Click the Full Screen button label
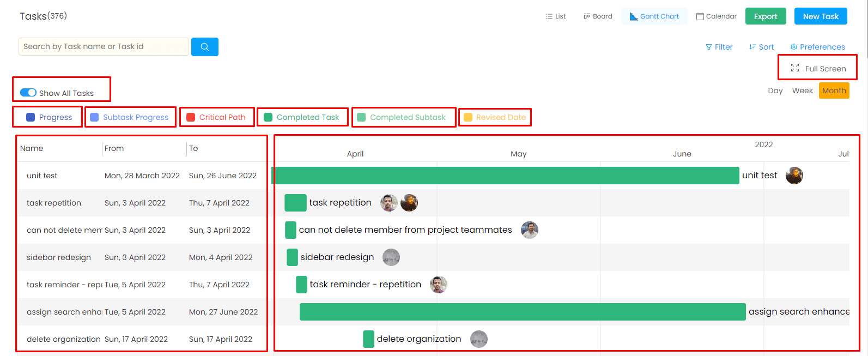Screen dimensions: 868x356 (825, 69)
